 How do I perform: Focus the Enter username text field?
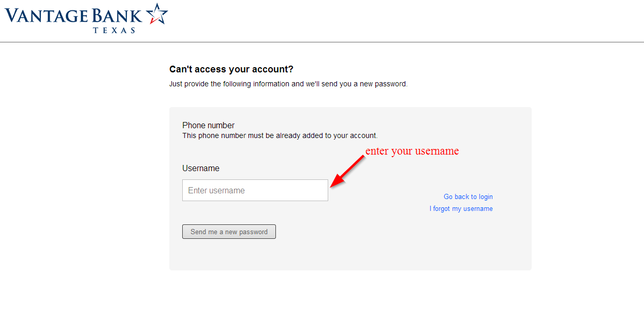click(x=255, y=190)
